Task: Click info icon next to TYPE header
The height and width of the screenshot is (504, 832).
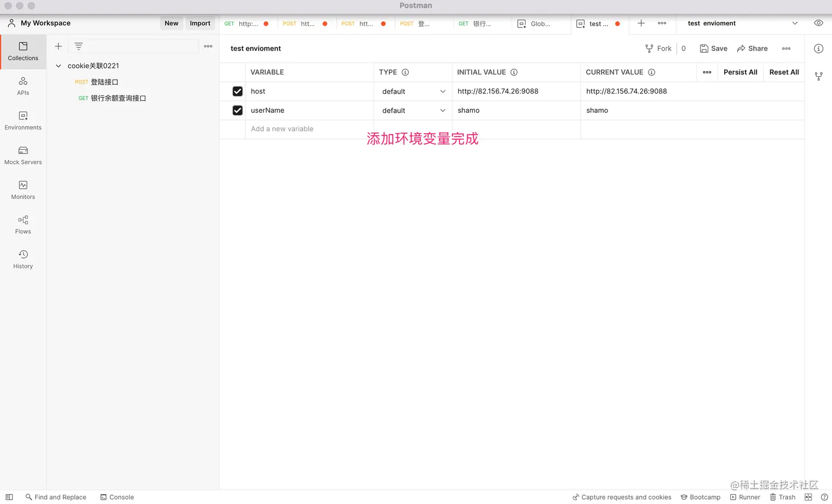Action: [406, 72]
